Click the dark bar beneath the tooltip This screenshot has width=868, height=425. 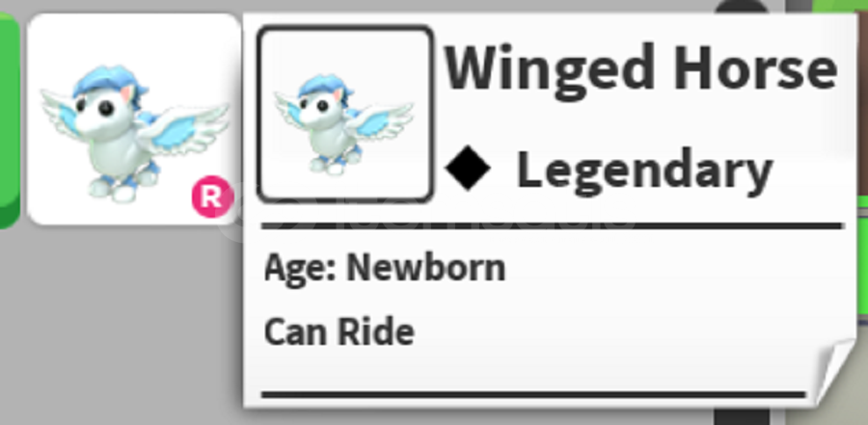click(742, 416)
